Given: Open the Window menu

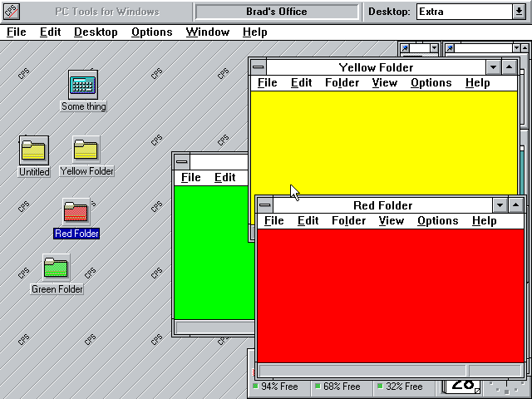Looking at the screenshot, I should click(207, 32).
